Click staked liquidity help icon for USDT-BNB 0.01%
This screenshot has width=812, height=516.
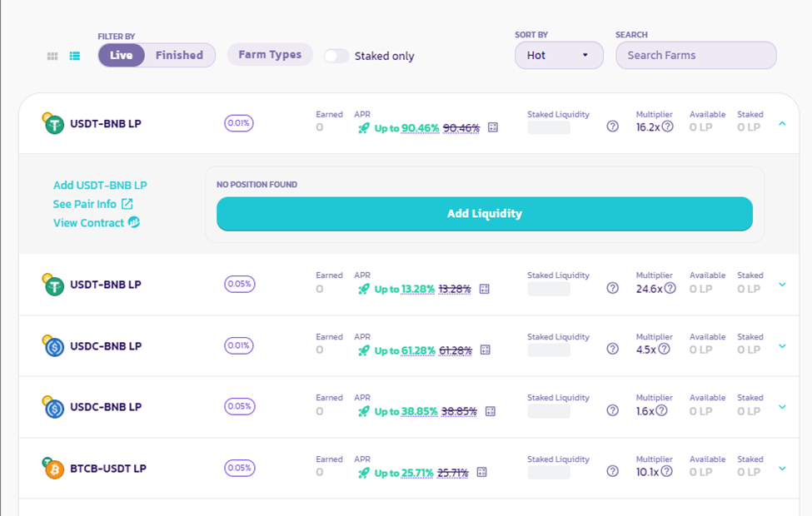[x=613, y=127]
